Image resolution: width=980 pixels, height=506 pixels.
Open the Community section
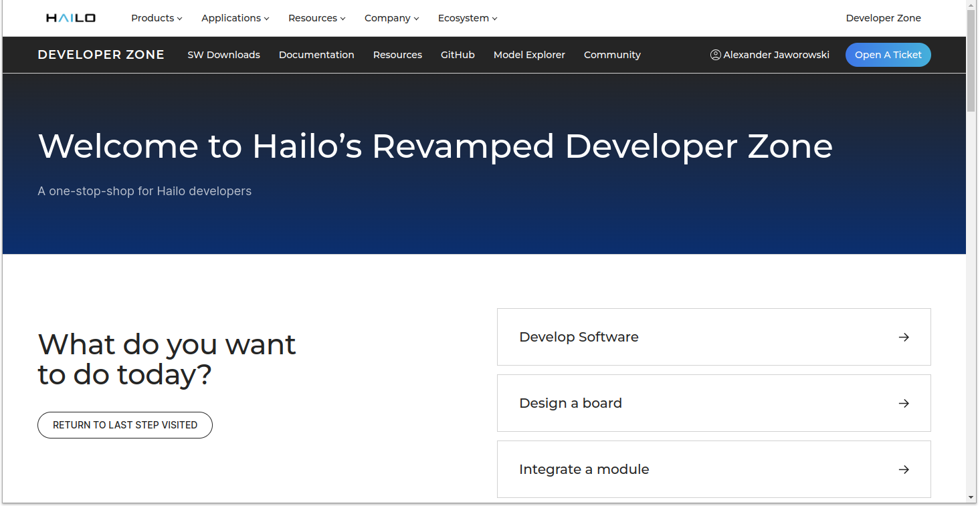612,55
